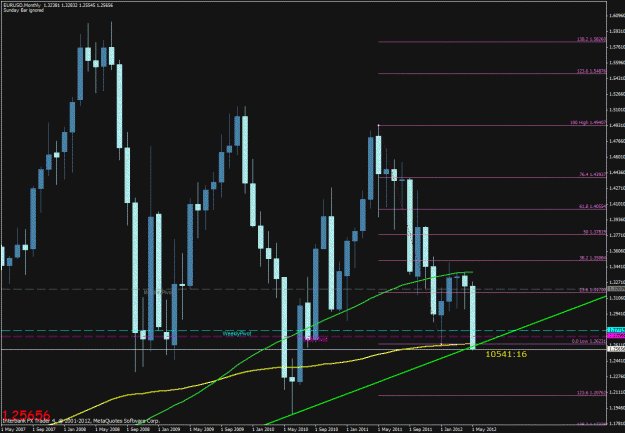Click the '1 May 2007' date label

click(x=13, y=429)
